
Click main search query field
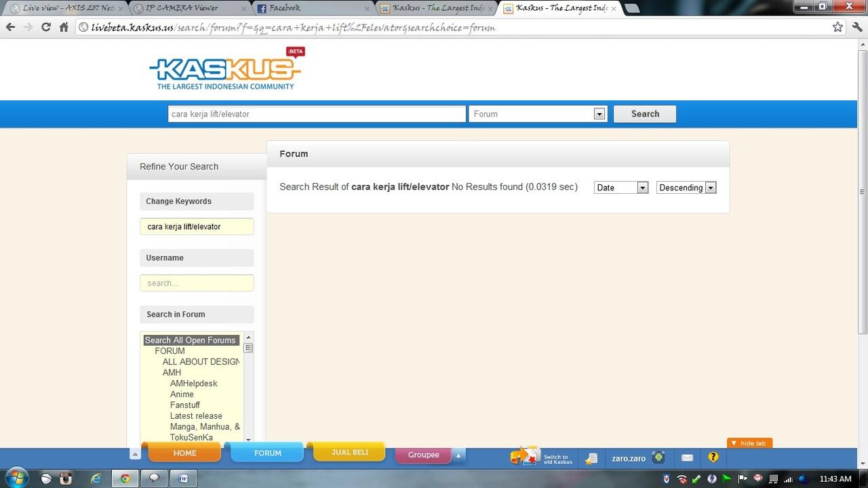(x=317, y=114)
